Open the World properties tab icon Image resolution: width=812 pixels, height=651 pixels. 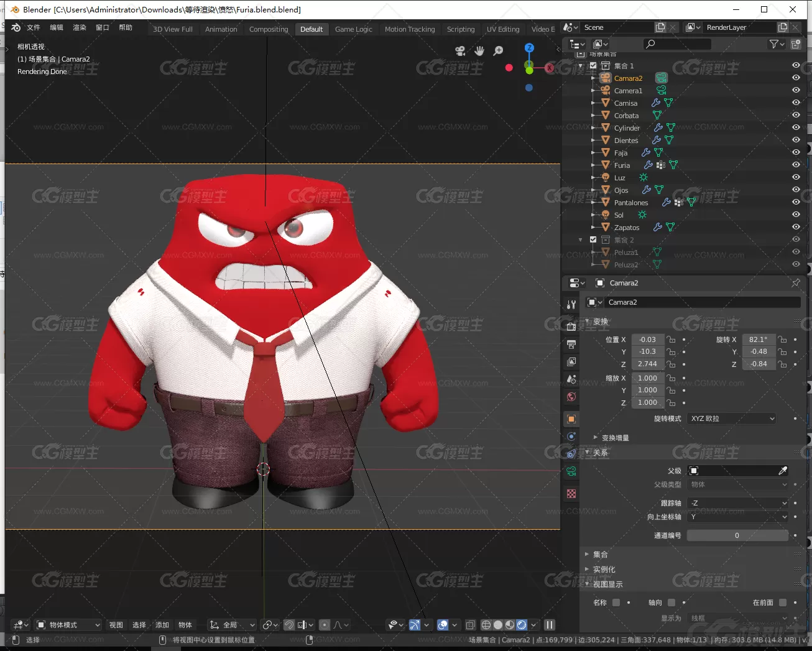(x=571, y=397)
